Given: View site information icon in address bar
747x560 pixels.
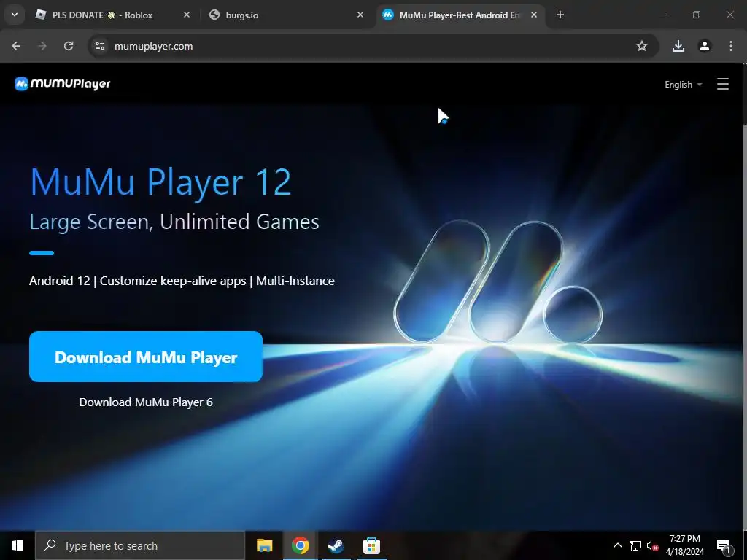Looking at the screenshot, I should pyautogui.click(x=100, y=46).
